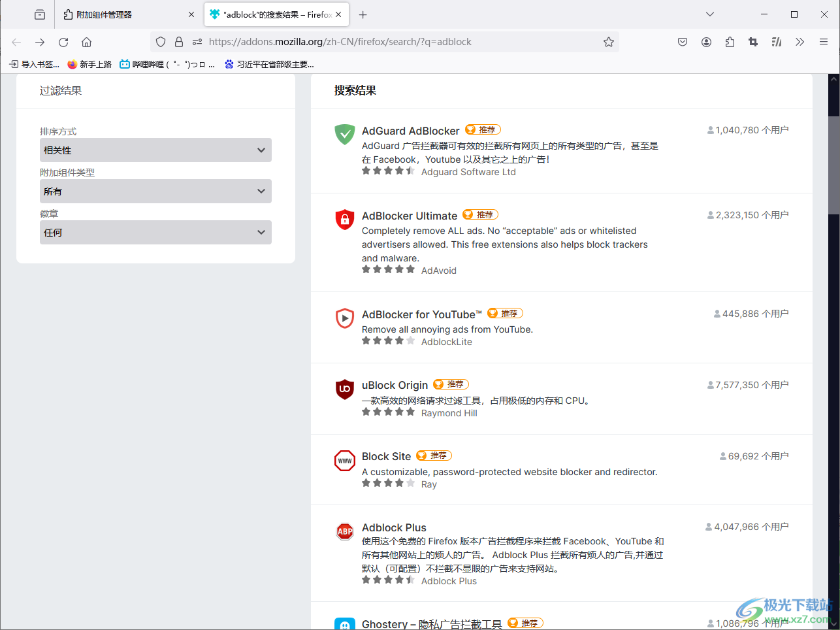Close the 附加组件管理器 tab

[191, 14]
